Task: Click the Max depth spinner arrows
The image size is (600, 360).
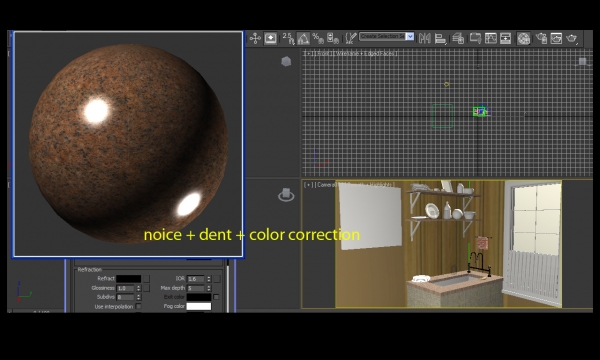Action: (209, 288)
